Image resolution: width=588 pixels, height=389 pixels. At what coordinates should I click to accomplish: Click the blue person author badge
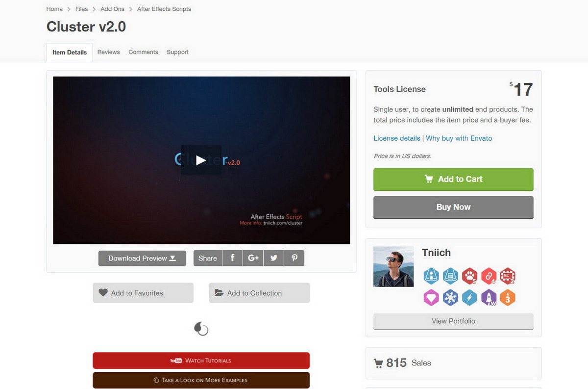point(431,276)
